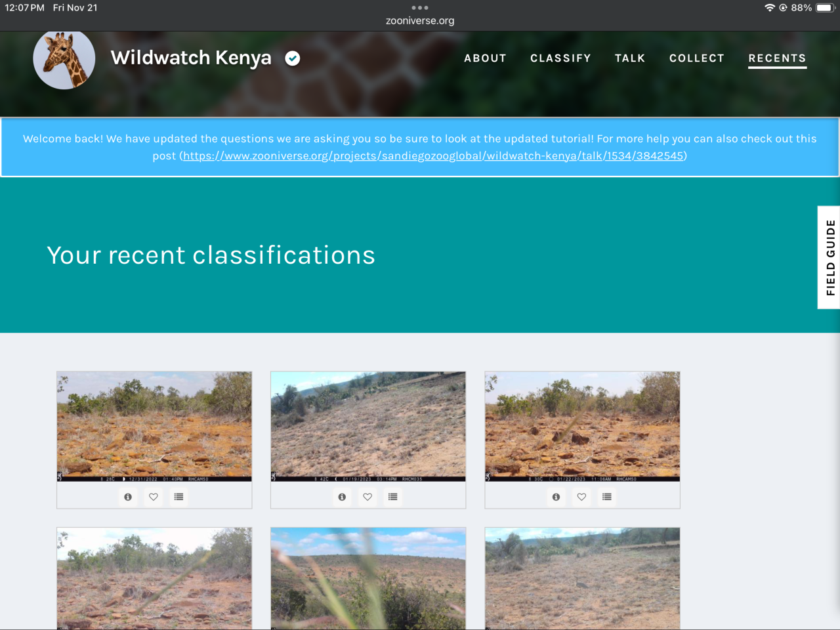
Task: Click the verified checkmark badge beside Wildwatch Kenya
Action: coord(293,58)
